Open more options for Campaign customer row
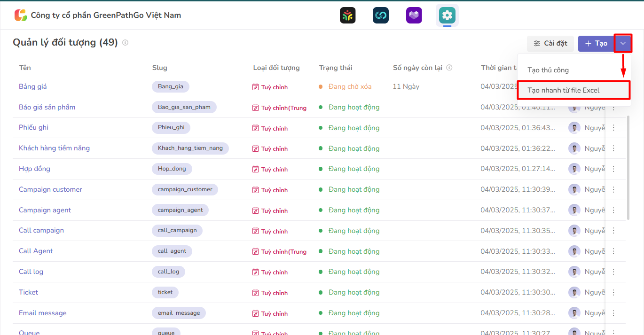Viewport: 644px width, 335px height. [613, 190]
